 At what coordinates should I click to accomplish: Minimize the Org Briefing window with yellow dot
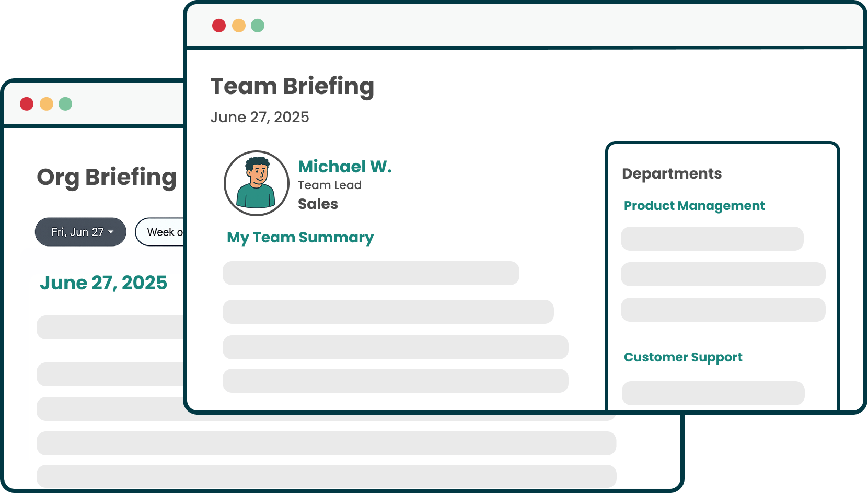point(47,104)
